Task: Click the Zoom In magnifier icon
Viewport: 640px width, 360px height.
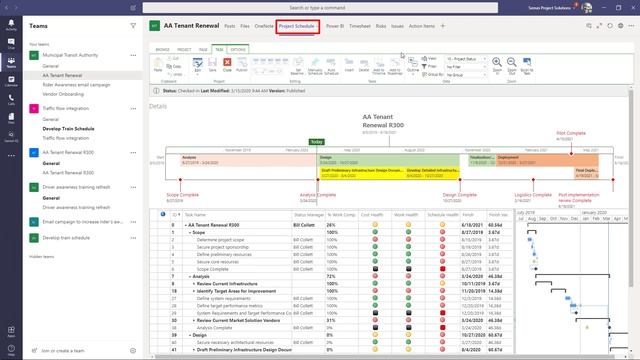Action: [497, 65]
